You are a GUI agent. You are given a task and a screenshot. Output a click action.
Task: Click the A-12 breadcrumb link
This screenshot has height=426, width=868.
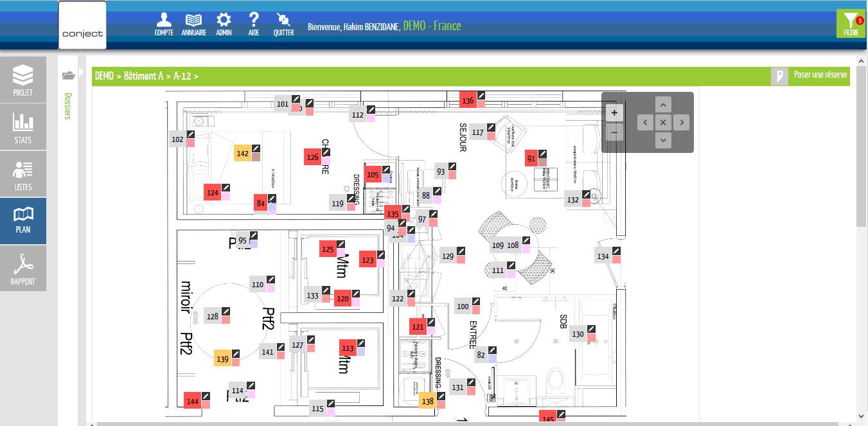(182, 76)
